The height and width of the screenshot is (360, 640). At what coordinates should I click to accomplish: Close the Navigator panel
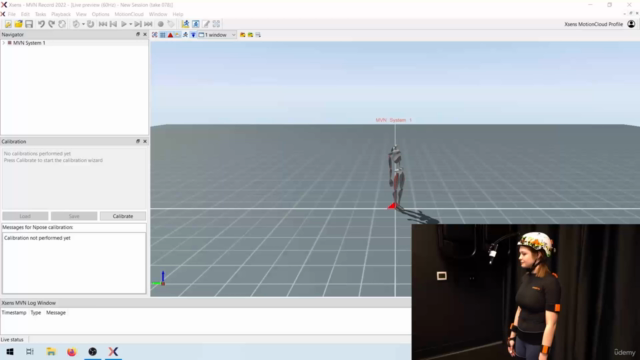click(x=145, y=35)
